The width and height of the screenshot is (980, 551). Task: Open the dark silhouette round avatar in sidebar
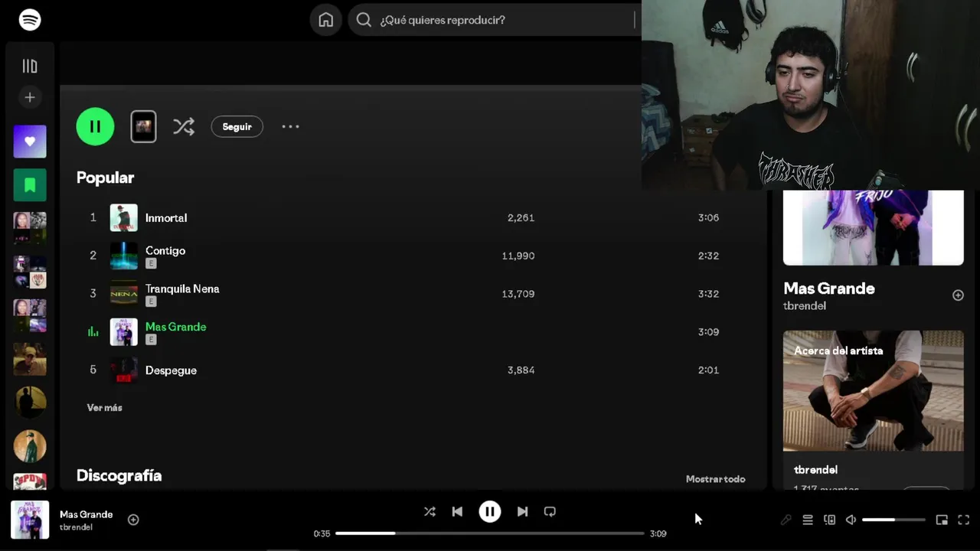30,403
